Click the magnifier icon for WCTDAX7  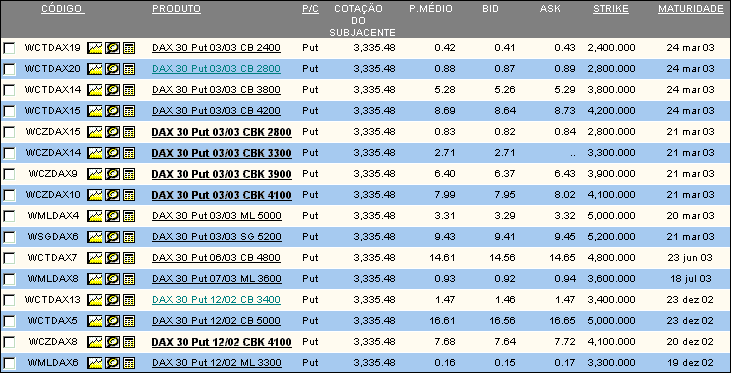[112, 258]
